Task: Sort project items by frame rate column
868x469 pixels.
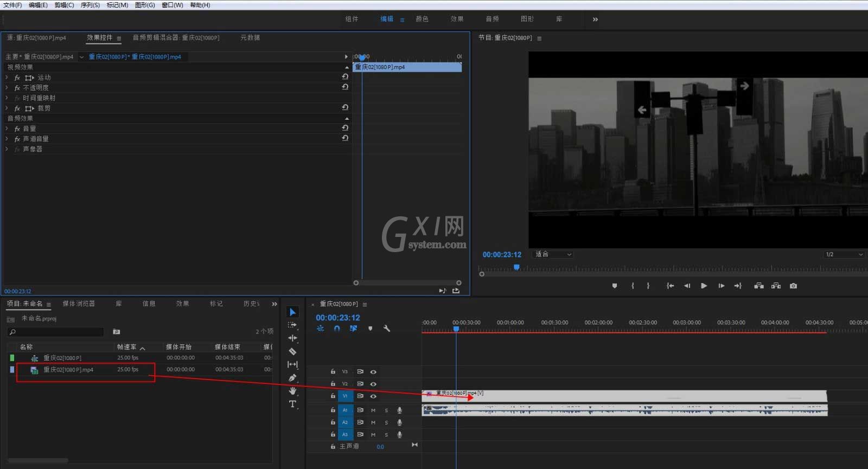Action: coord(127,347)
